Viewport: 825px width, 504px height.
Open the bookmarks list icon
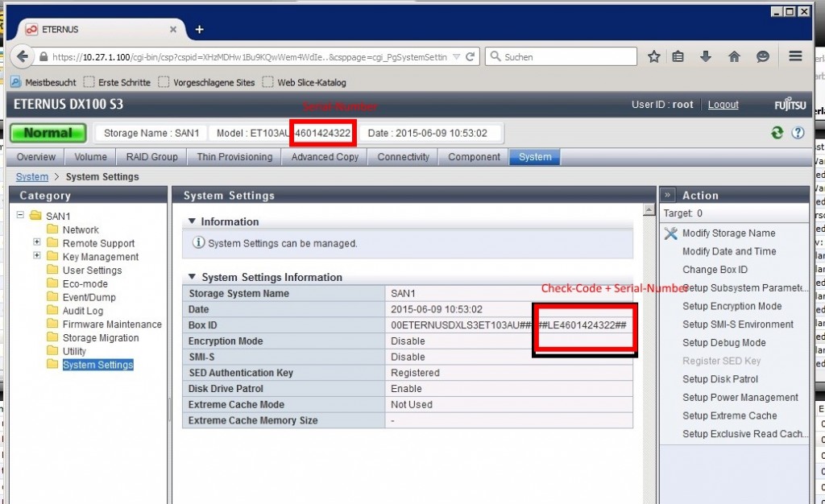pyautogui.click(x=678, y=56)
